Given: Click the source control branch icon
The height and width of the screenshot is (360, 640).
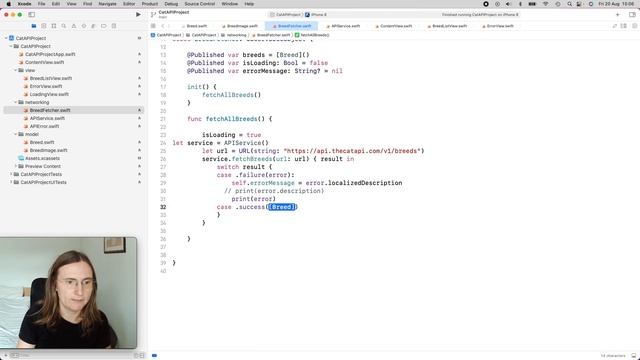Looking at the screenshot, I should (153, 15).
